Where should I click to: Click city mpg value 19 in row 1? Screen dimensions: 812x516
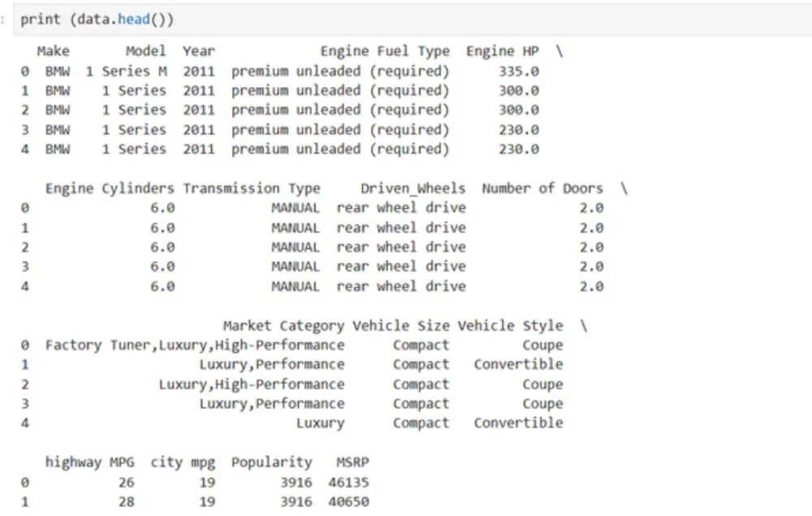click(207, 501)
